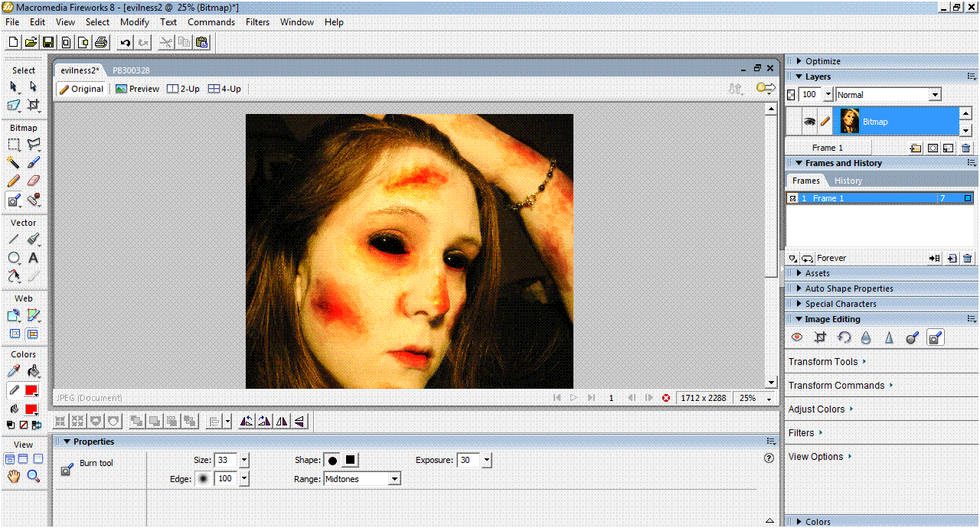
Task: Click the Flip Horizontal icon
Action: pyautogui.click(x=283, y=421)
